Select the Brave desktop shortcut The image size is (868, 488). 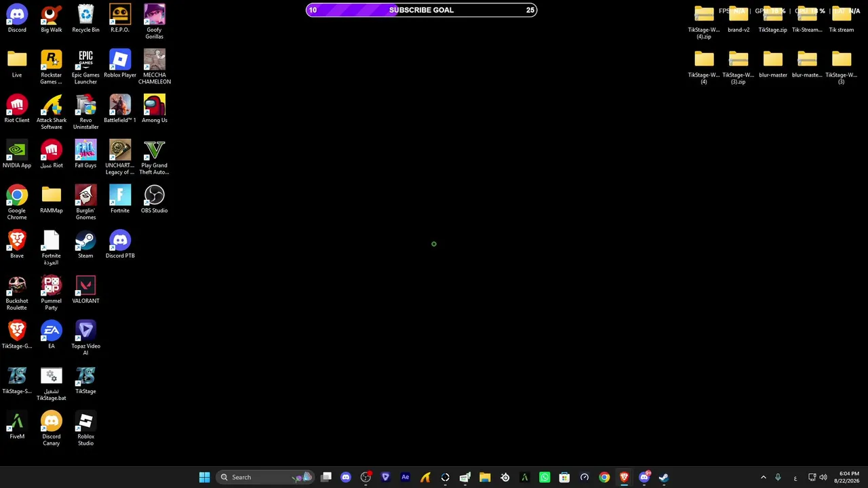click(17, 244)
